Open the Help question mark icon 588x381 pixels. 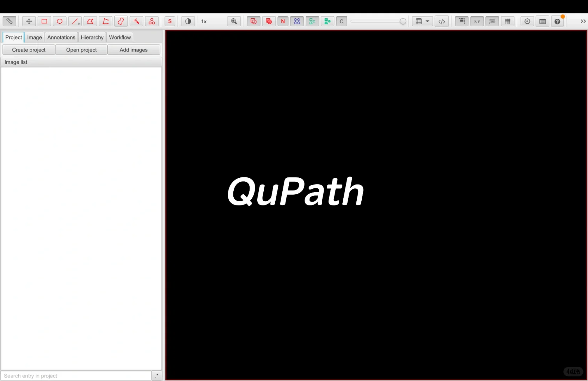pyautogui.click(x=558, y=22)
